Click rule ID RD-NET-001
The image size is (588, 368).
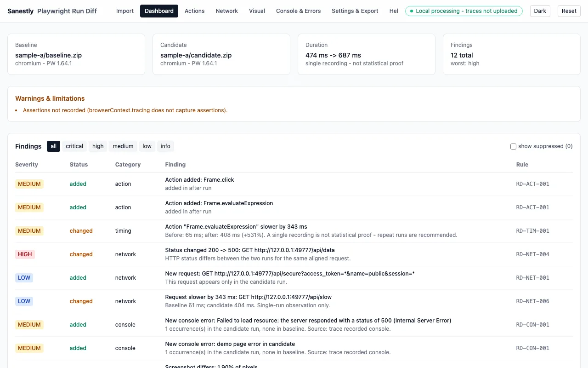pyautogui.click(x=533, y=278)
